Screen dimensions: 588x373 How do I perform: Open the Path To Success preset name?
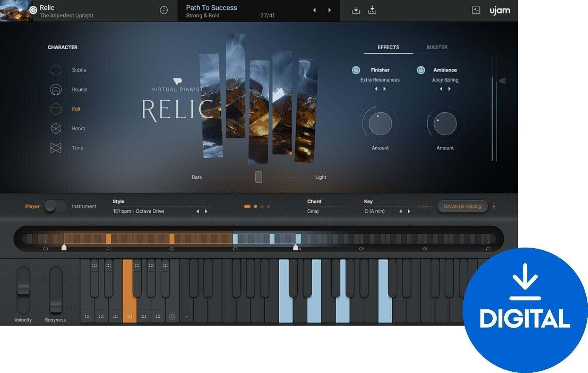211,8
